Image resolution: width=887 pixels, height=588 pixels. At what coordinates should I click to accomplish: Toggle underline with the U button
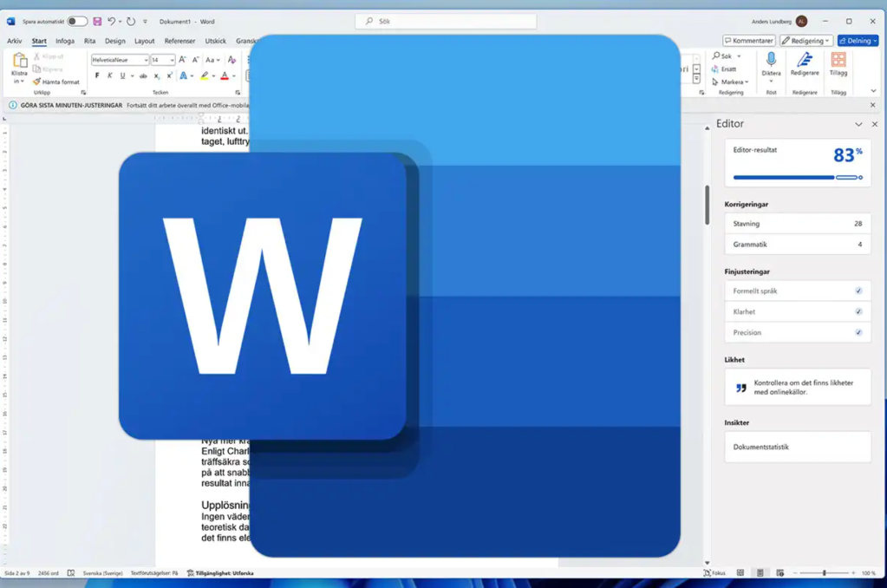tap(122, 75)
